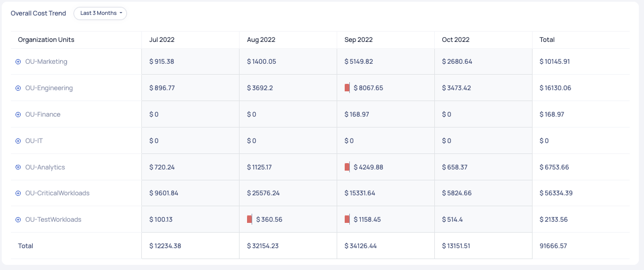644x270 pixels.
Task: Click red anomaly marker on $1158.45 cell
Action: (347, 219)
